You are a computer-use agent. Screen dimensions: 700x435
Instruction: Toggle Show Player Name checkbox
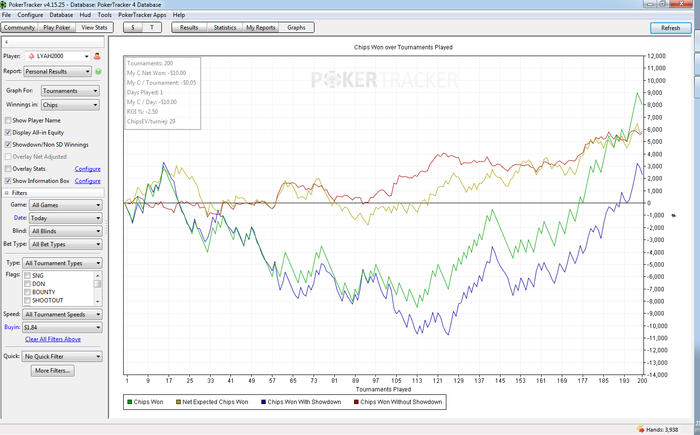tap(8, 121)
